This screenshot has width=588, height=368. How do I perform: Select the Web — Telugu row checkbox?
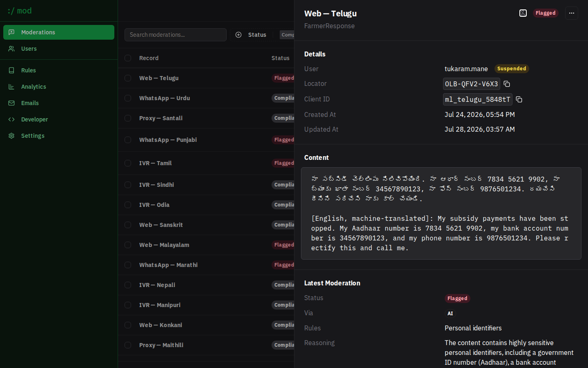pos(128,78)
